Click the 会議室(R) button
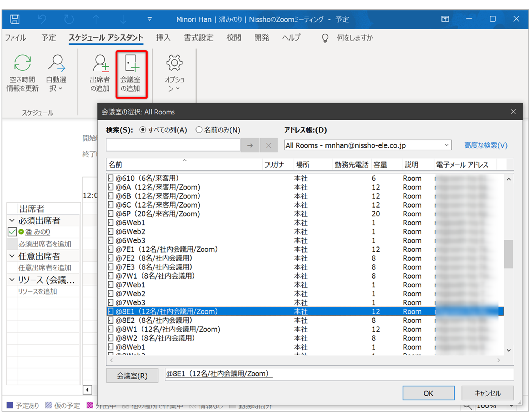The image size is (532, 414). pos(132,376)
